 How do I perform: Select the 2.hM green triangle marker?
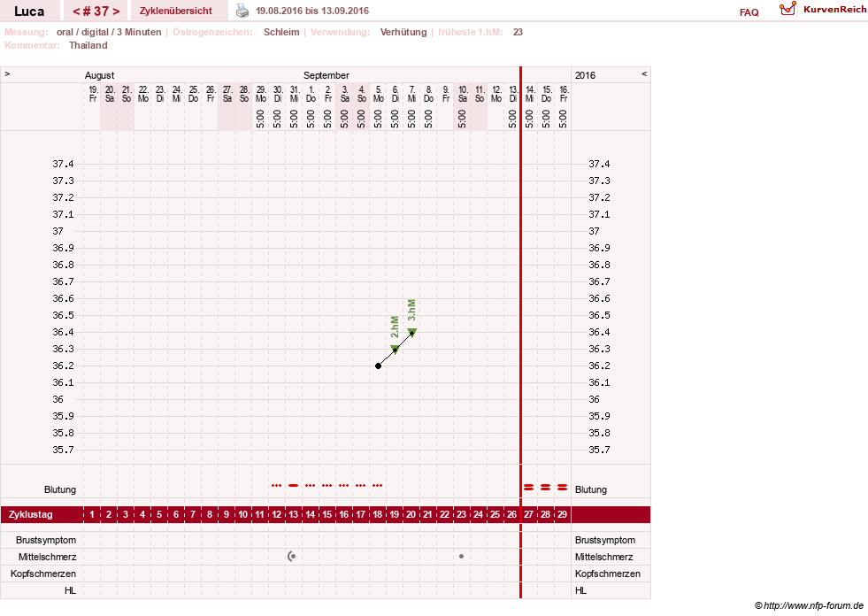(x=395, y=349)
